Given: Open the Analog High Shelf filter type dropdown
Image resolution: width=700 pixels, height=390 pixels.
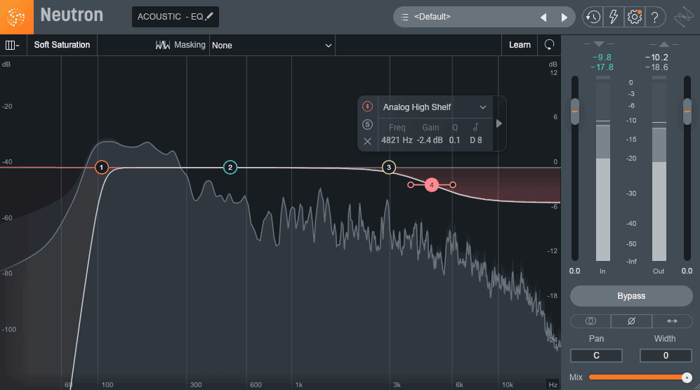Looking at the screenshot, I should point(435,107).
